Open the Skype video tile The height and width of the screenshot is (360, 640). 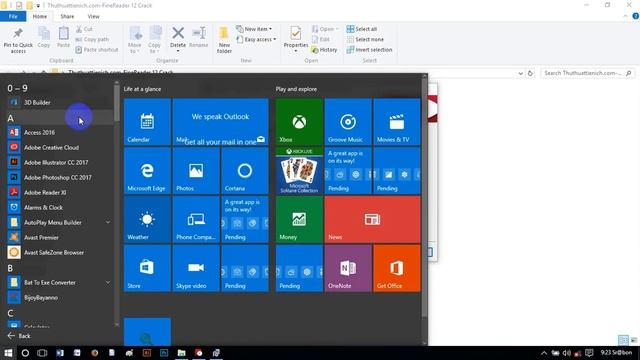point(196,268)
